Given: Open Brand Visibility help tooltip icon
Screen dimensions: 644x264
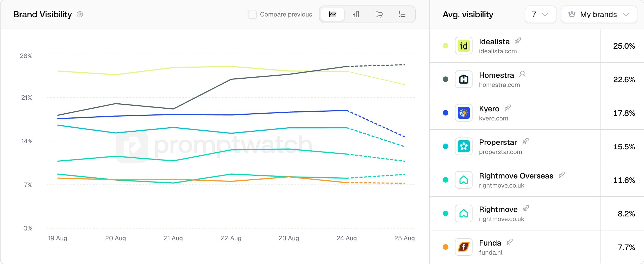Looking at the screenshot, I should point(80,14).
